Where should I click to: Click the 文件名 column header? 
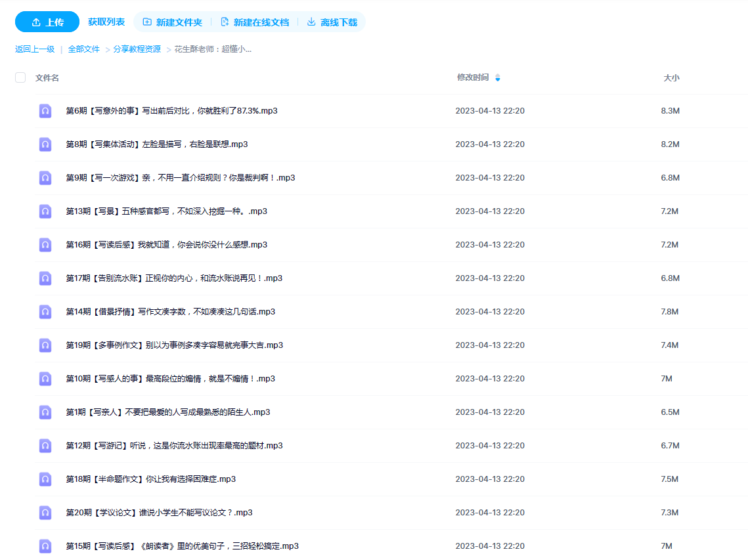coord(47,77)
